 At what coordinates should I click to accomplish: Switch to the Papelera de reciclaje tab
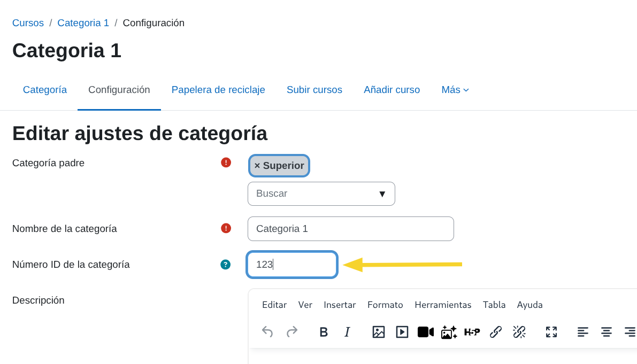point(218,90)
